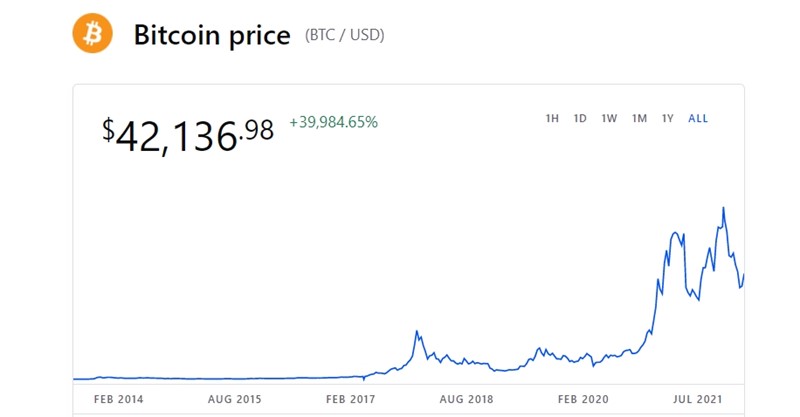Click the (BTC / USD) pair label
This screenshot has height=417, width=800.
pyautogui.click(x=344, y=36)
